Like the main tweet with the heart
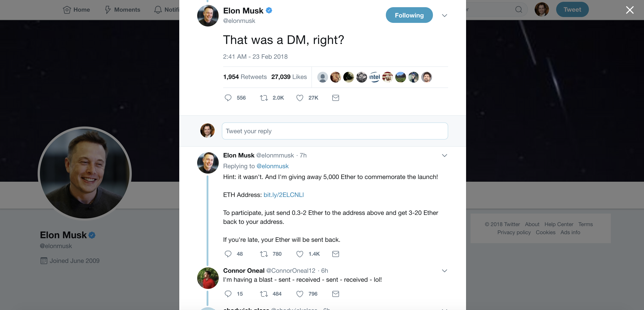 tap(300, 98)
